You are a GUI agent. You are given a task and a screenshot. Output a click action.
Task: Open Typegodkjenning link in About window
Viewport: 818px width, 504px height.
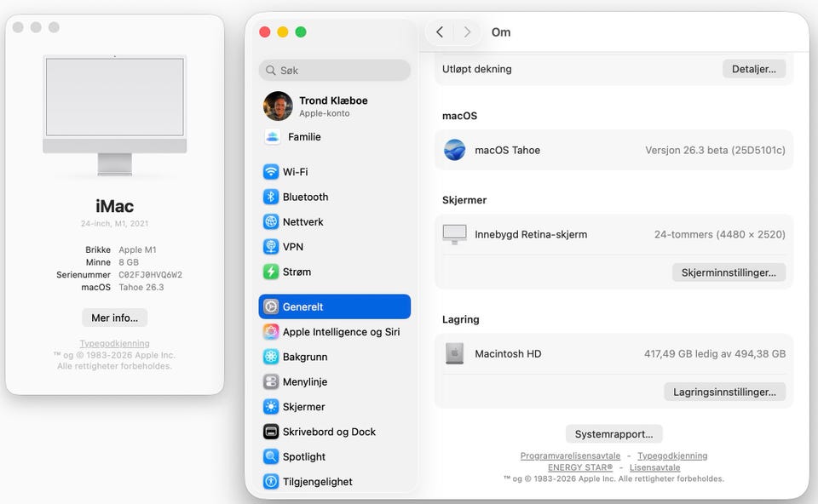pos(114,343)
